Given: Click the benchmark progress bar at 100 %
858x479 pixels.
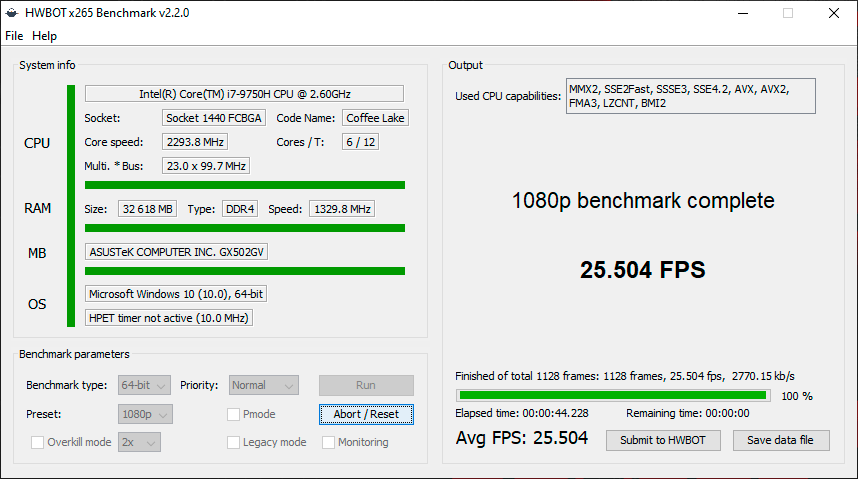Looking at the screenshot, I should point(613,395).
